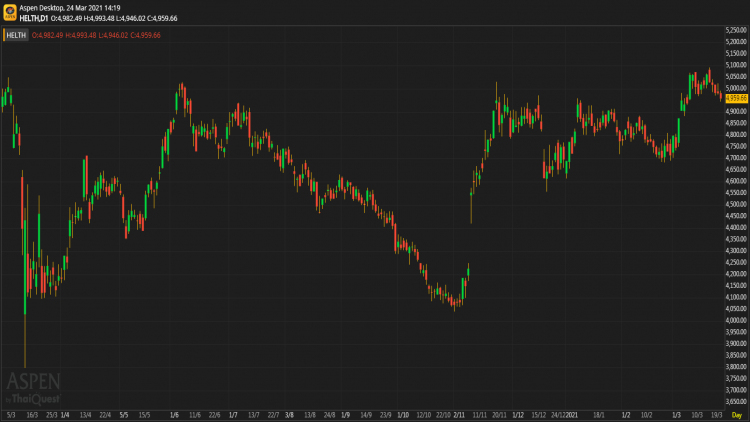750x422 pixels.
Task: Click the 4,300.00 price axis label
Action: click(x=736, y=251)
